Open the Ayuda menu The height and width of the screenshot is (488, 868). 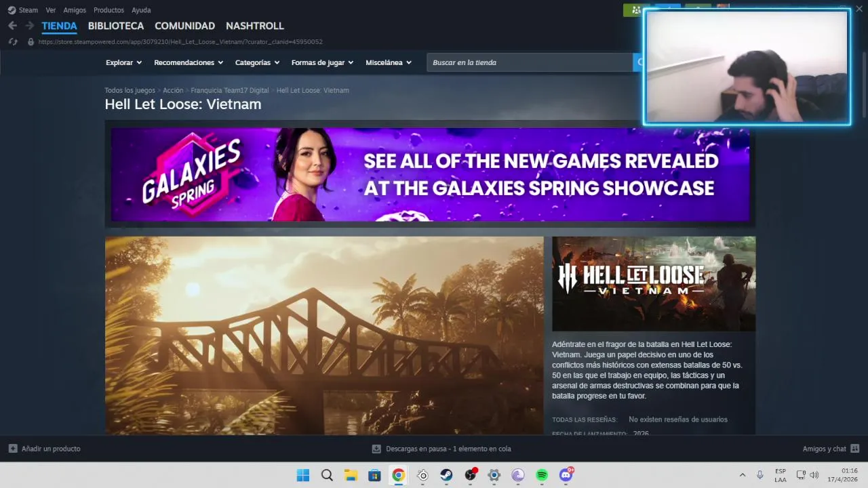click(x=141, y=10)
